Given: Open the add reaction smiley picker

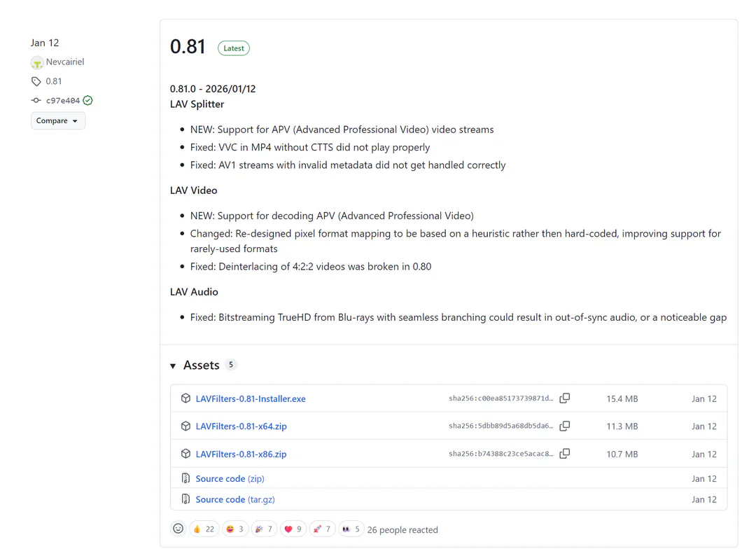Looking at the screenshot, I should [178, 529].
